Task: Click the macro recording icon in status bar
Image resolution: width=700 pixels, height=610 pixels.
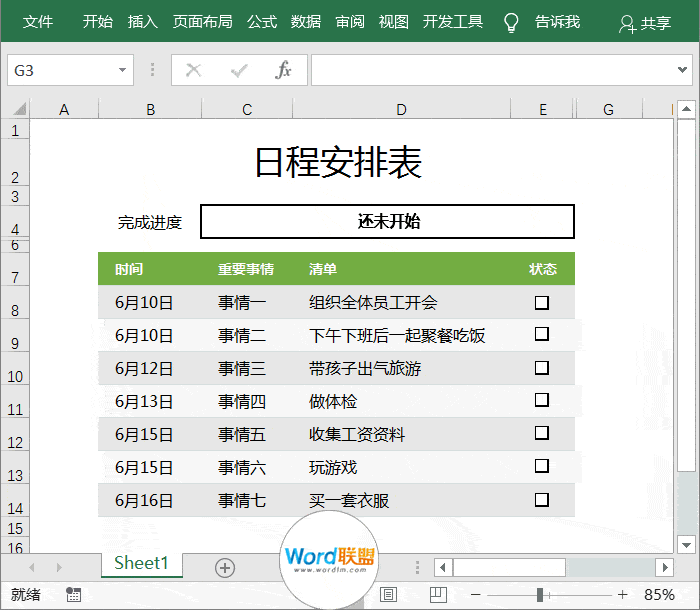Action: coord(73,594)
